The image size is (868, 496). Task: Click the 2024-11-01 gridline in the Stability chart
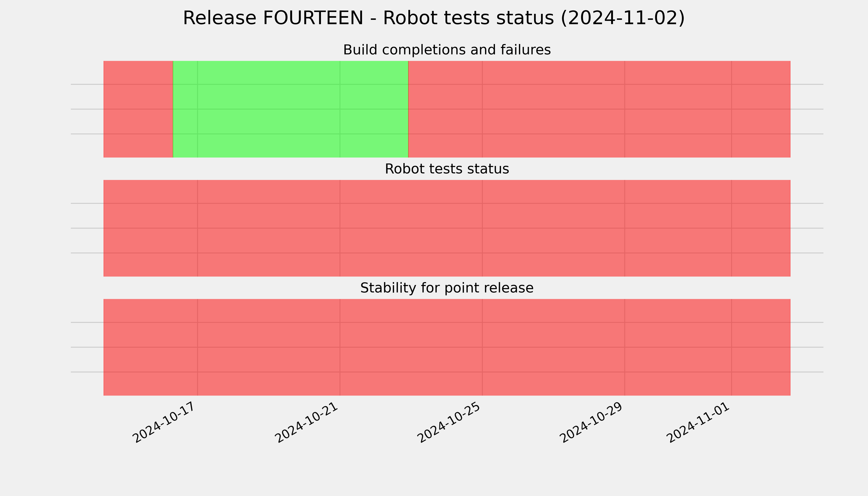(x=731, y=347)
